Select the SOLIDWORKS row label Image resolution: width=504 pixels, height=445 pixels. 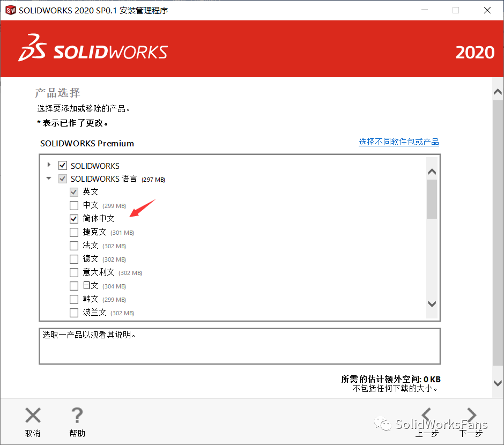(x=95, y=166)
